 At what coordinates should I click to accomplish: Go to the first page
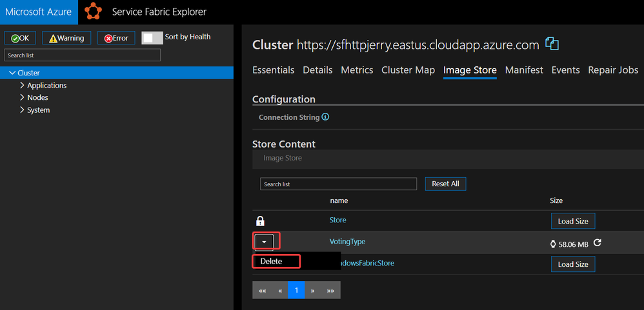tap(263, 290)
